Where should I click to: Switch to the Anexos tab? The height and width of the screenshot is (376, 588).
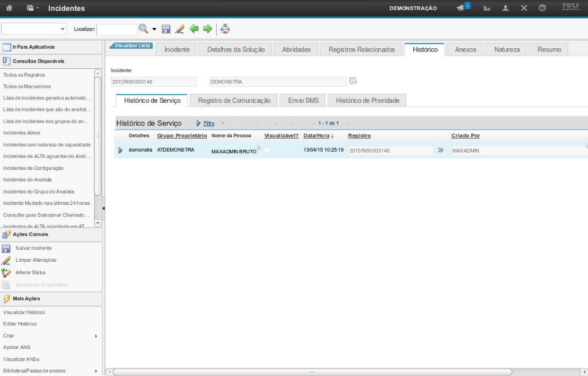[x=465, y=49]
